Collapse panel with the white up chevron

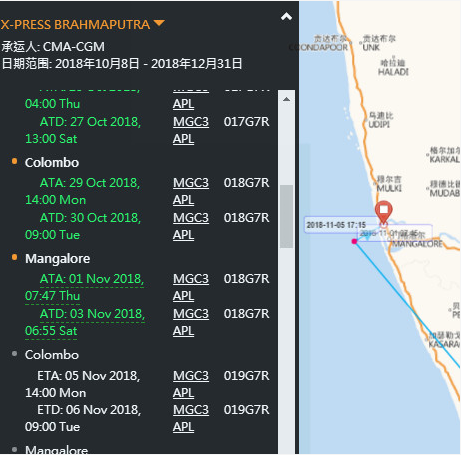(x=286, y=16)
